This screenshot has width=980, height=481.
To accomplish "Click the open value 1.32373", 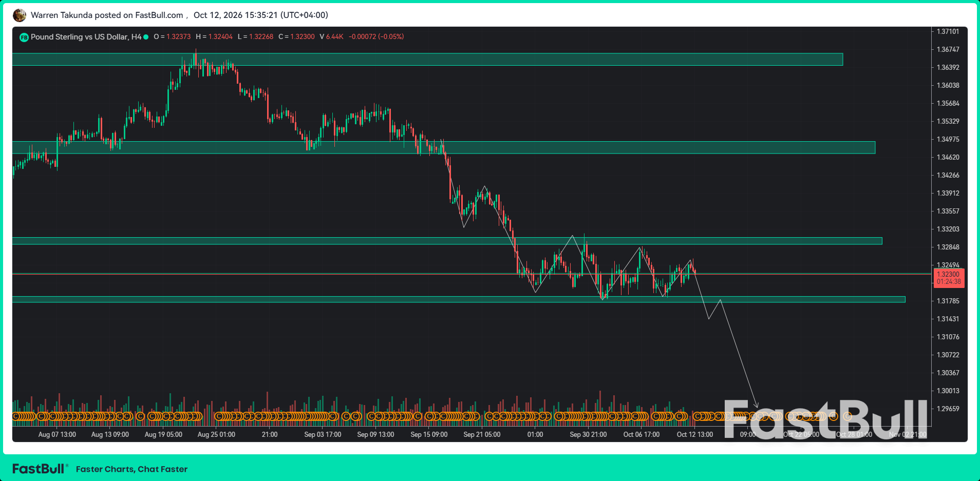I will pyautogui.click(x=178, y=37).
